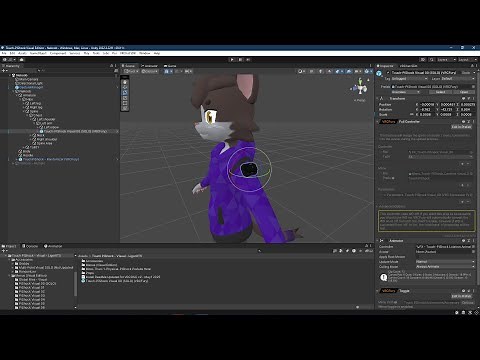The height and width of the screenshot is (360, 480).
Task: Click the prefab Open button in Inspector
Action: click(464, 92)
